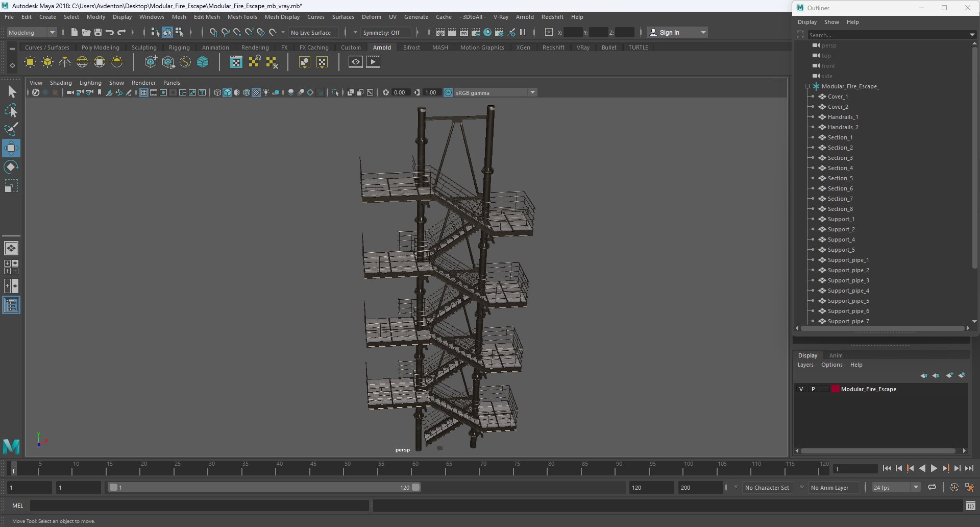Toggle the view transform ON button

coord(448,92)
